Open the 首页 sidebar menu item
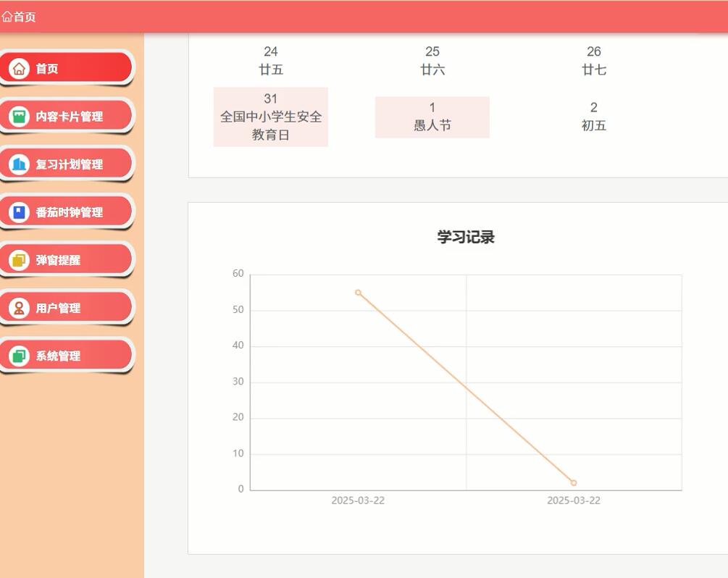The width and height of the screenshot is (728, 578). pyautogui.click(x=67, y=69)
